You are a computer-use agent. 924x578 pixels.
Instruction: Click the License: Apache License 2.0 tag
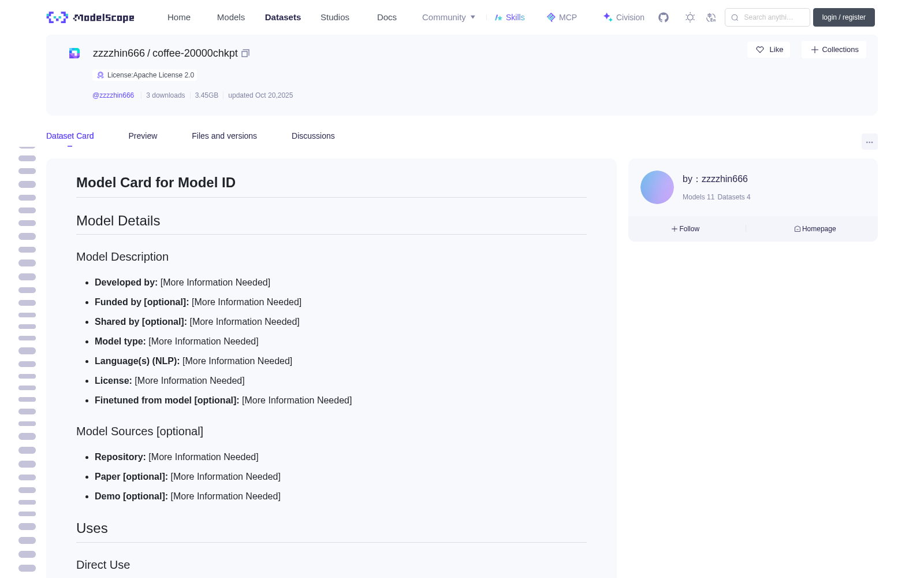coord(145,75)
